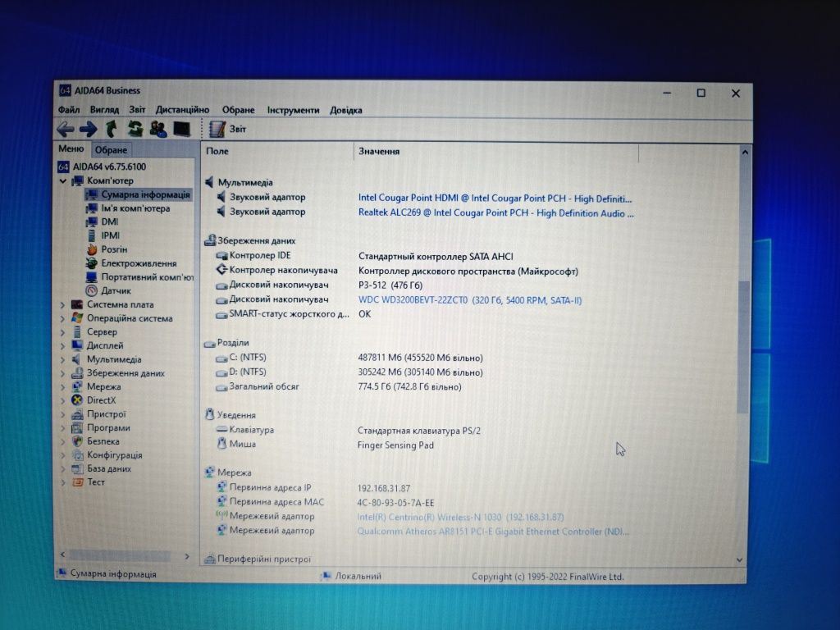The image size is (840, 630).
Task: Click Локальний in the status bar
Action: click(x=358, y=577)
